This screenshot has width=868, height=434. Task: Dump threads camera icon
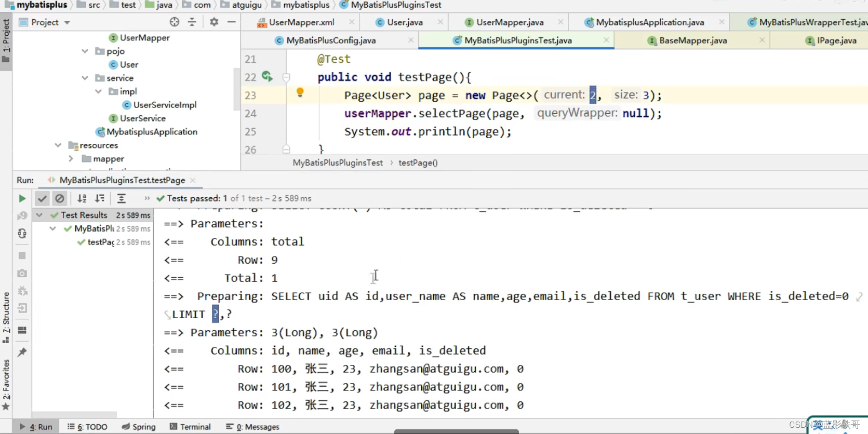(22, 273)
